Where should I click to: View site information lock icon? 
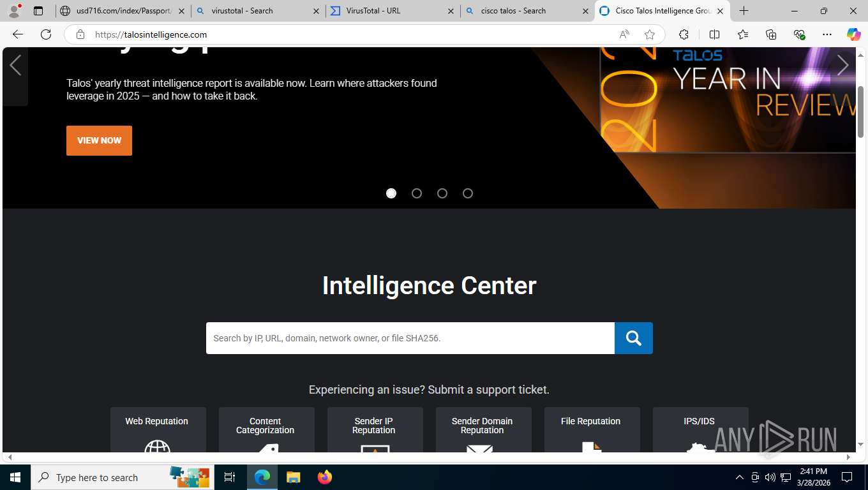click(80, 34)
